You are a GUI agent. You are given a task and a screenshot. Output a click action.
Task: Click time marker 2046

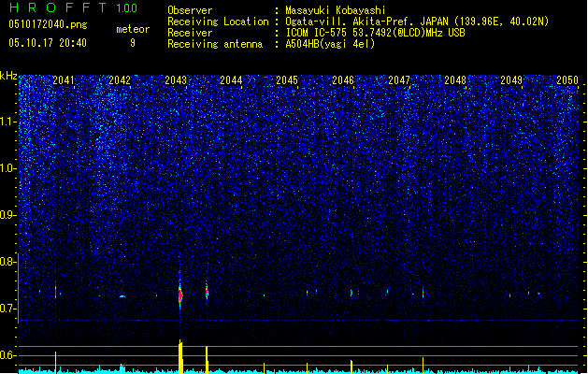pyautogui.click(x=343, y=80)
